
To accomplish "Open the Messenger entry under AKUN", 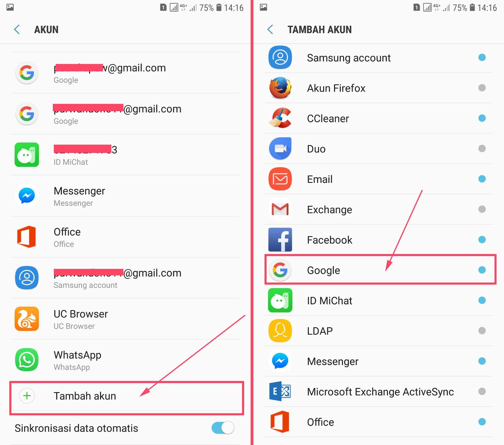I will (125, 196).
